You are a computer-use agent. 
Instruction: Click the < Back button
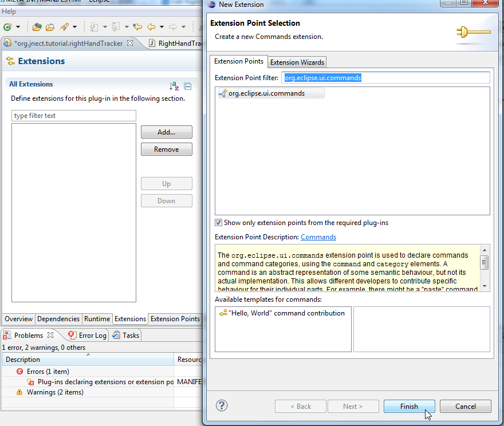301,407
